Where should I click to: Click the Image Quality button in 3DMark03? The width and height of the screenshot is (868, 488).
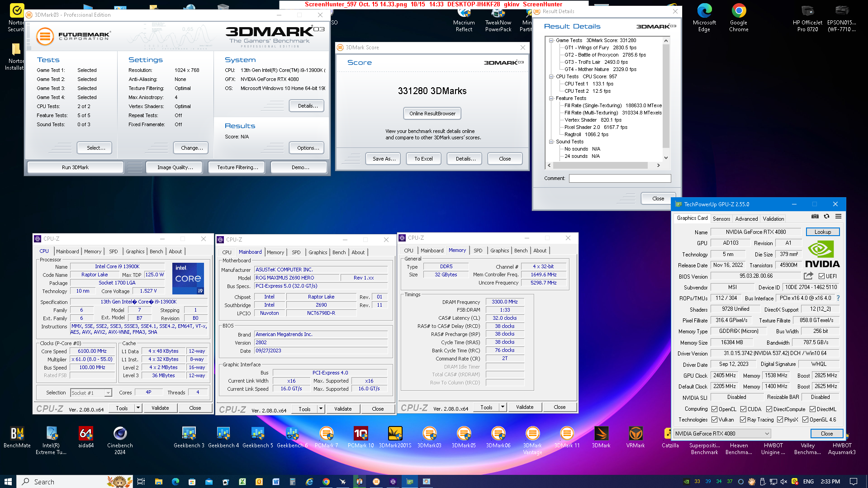[175, 167]
